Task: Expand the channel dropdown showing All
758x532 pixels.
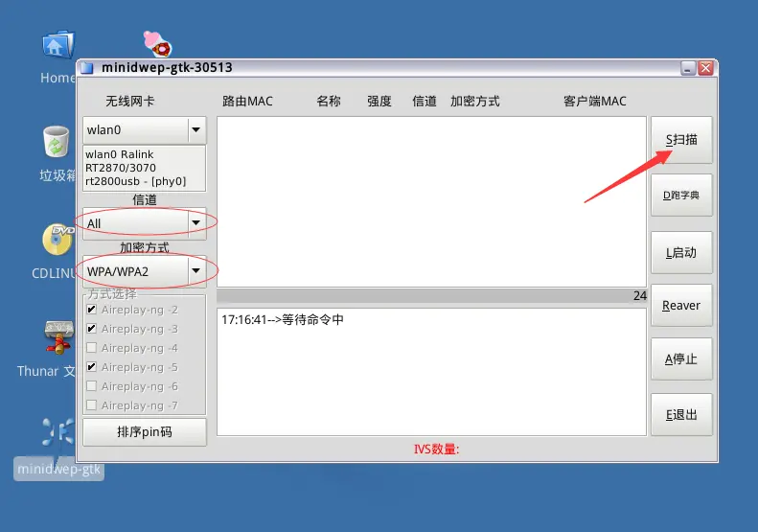Action: click(x=196, y=223)
